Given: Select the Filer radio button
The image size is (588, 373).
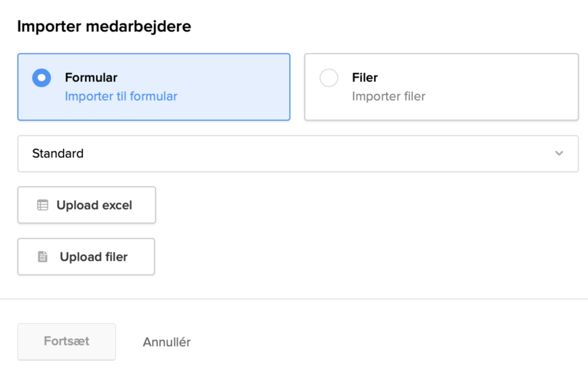Looking at the screenshot, I should pos(329,78).
